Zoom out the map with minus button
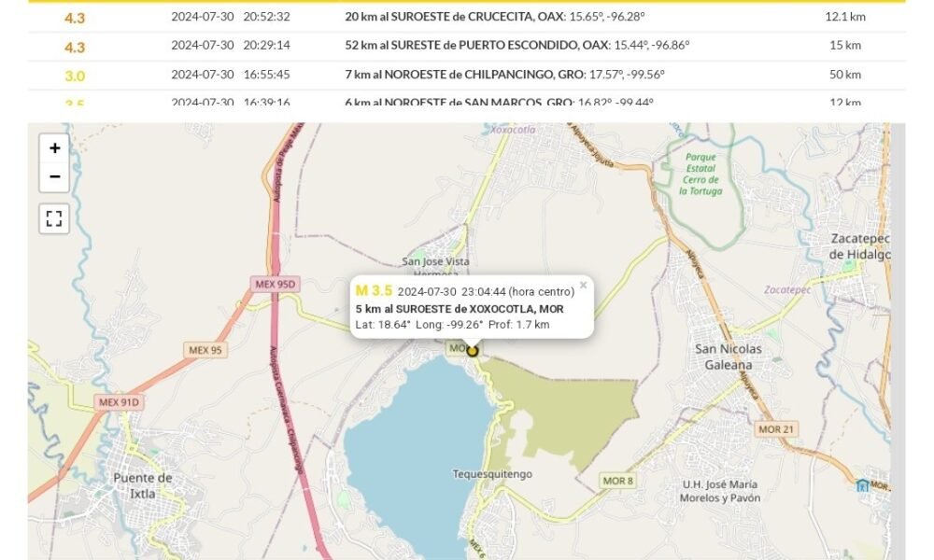The height and width of the screenshot is (560, 934). click(x=54, y=176)
